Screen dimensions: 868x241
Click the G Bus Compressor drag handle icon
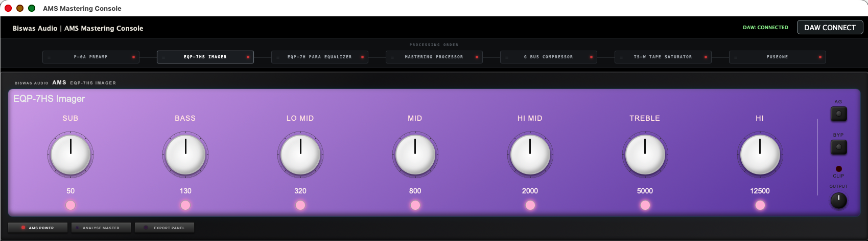507,57
